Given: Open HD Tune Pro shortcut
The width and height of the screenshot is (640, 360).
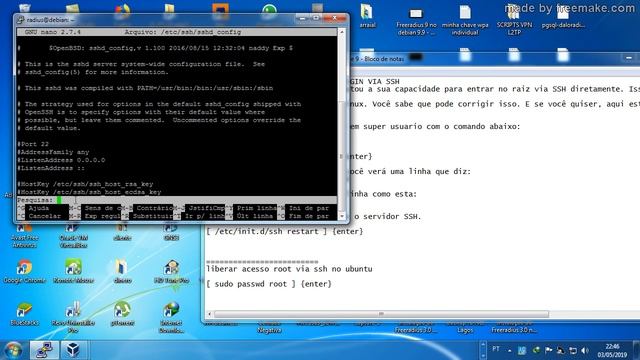Looking at the screenshot, I should (171, 272).
